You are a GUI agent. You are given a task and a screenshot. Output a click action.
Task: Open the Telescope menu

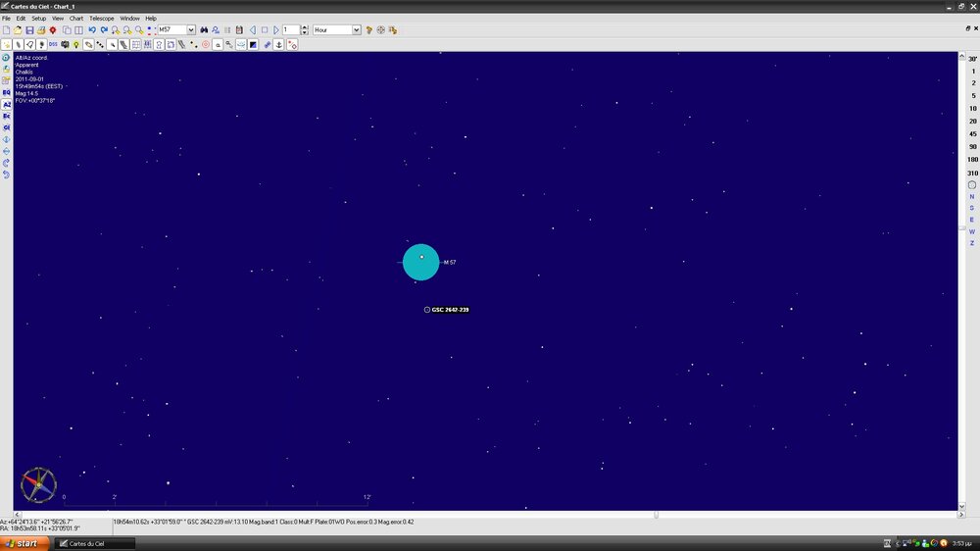(101, 18)
